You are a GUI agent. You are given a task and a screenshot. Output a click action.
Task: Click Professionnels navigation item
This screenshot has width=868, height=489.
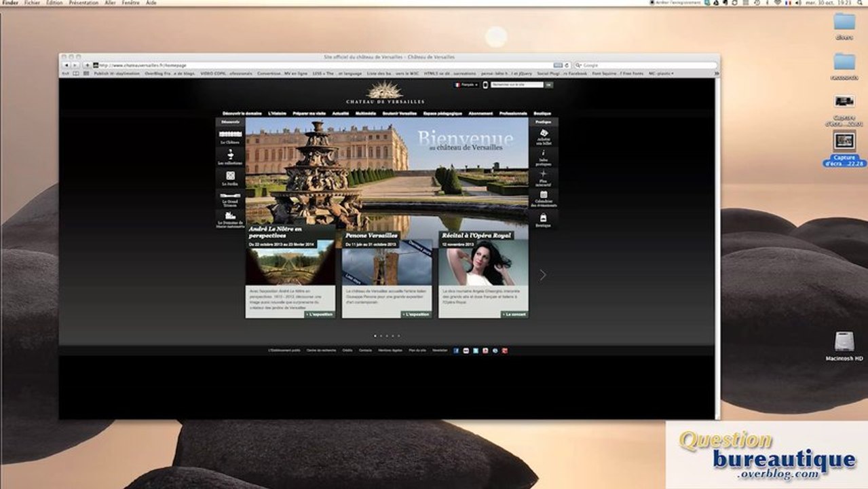point(513,113)
